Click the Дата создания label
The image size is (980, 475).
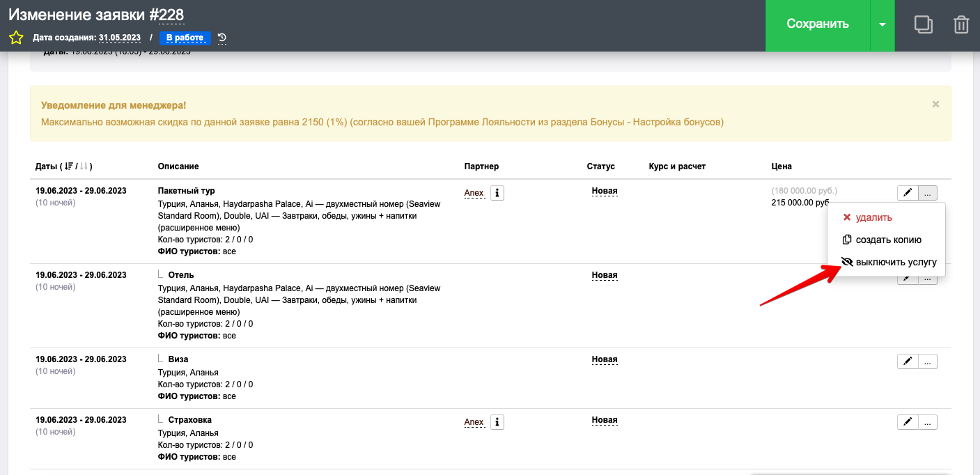point(65,38)
